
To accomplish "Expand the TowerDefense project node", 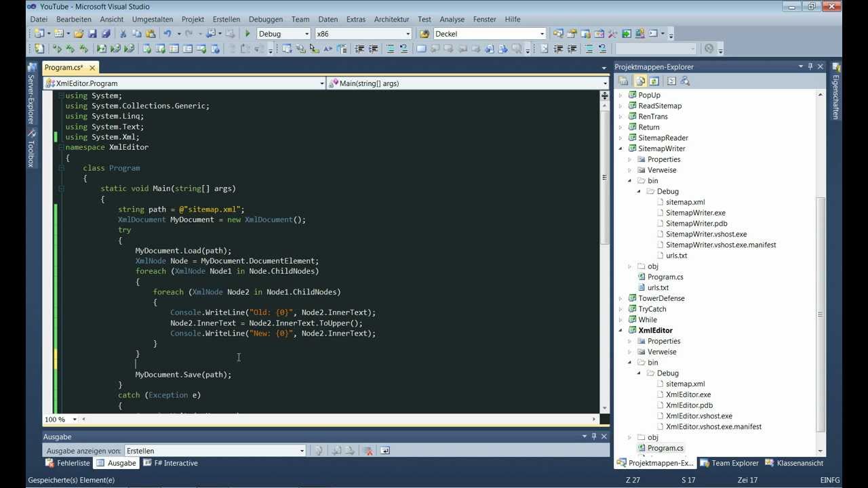I will (x=621, y=298).
